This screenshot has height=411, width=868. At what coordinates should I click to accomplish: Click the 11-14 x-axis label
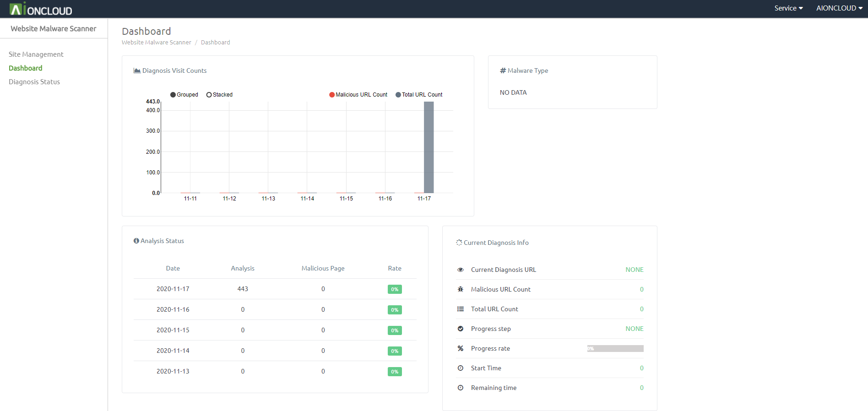coord(308,199)
